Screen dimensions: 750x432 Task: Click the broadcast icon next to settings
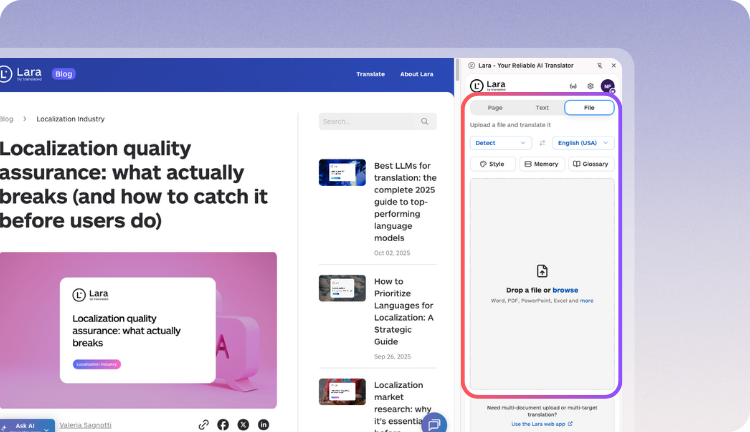pos(573,86)
